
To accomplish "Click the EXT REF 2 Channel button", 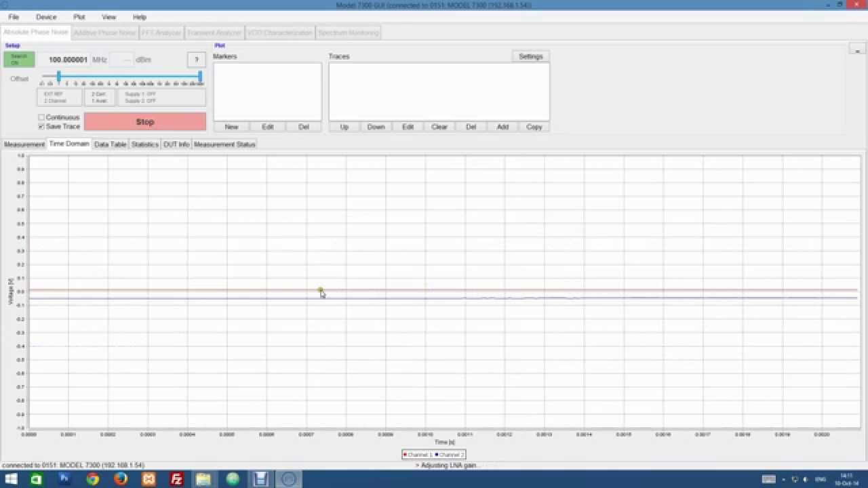I will coord(59,98).
